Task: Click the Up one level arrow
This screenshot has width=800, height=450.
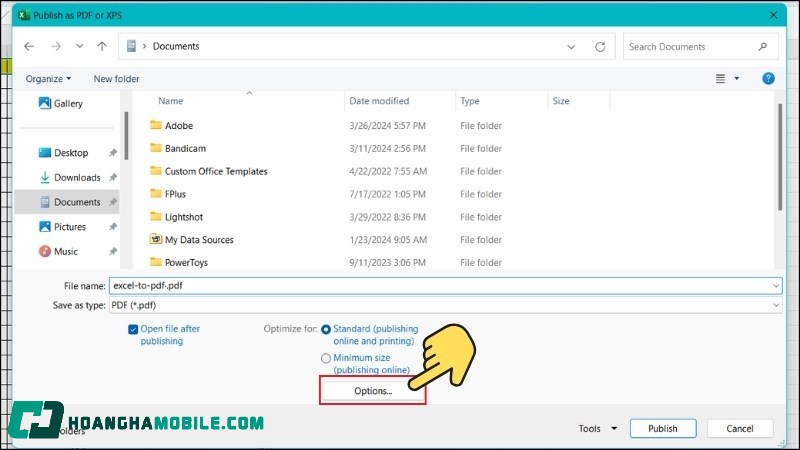Action: (x=102, y=47)
